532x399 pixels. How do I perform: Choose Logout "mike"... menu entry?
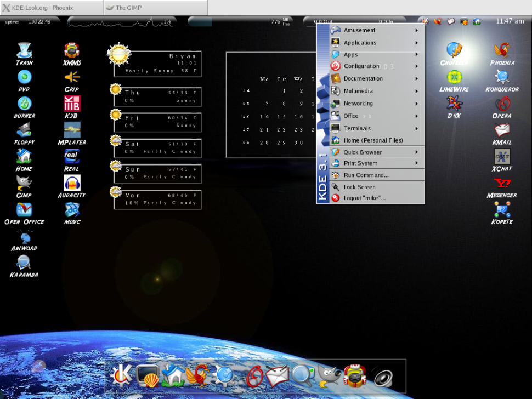click(x=377, y=198)
